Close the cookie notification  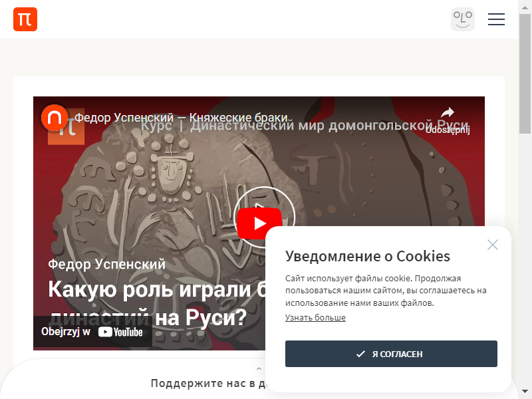pyautogui.click(x=492, y=245)
